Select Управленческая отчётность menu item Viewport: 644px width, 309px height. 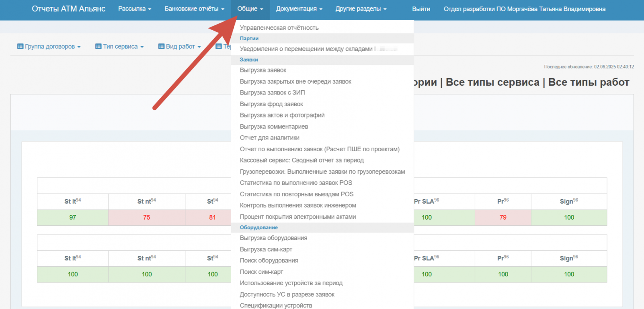pyautogui.click(x=279, y=28)
